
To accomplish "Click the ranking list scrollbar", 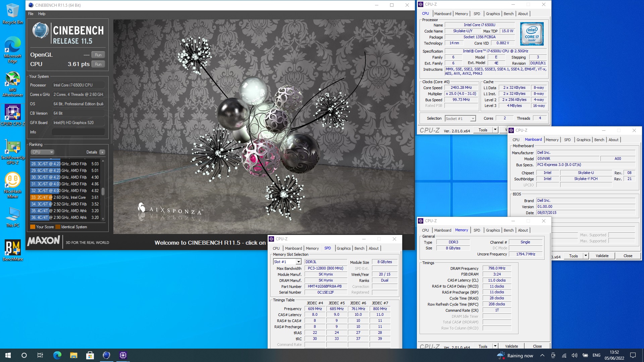I will tap(103, 191).
